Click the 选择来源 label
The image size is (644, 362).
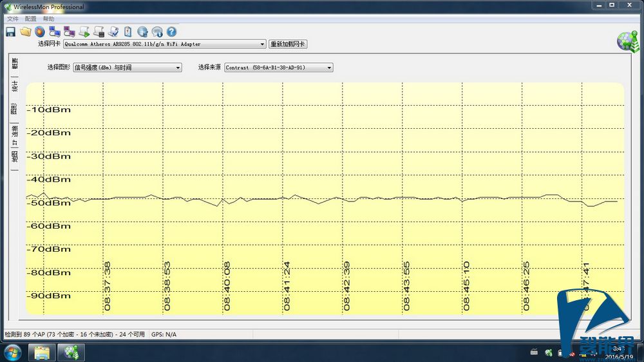tap(209, 67)
